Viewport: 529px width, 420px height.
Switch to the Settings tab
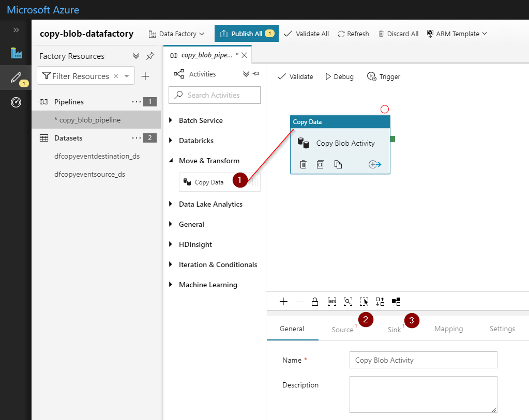click(x=502, y=329)
